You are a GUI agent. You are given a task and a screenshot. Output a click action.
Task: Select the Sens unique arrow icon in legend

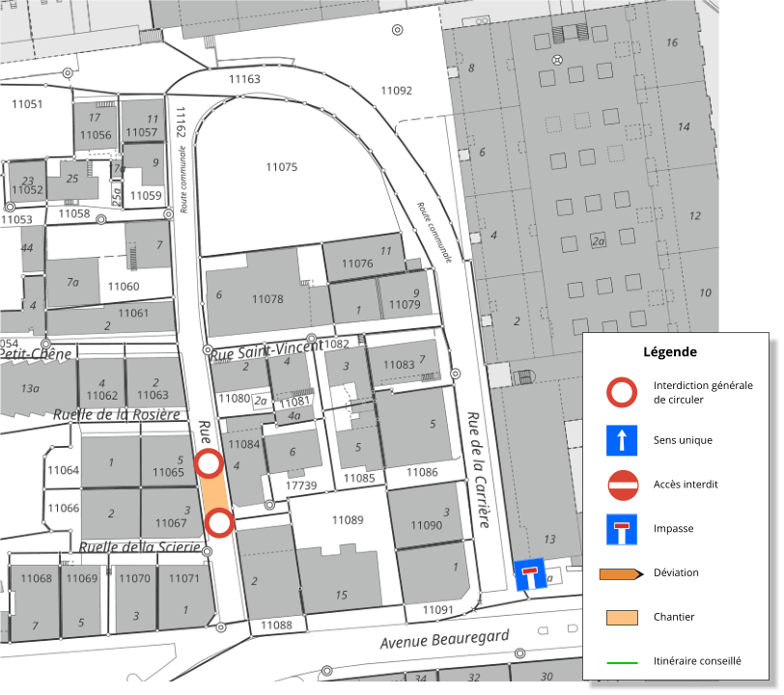[x=622, y=440]
